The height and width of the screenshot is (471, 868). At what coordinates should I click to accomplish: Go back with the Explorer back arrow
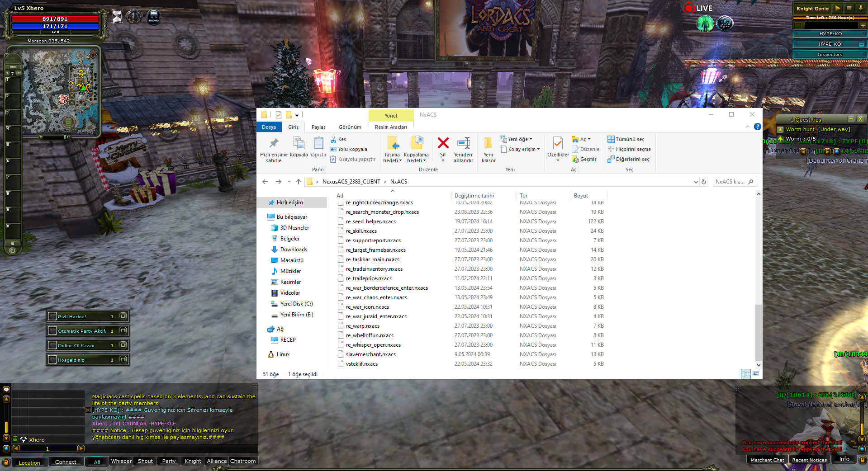tap(265, 182)
